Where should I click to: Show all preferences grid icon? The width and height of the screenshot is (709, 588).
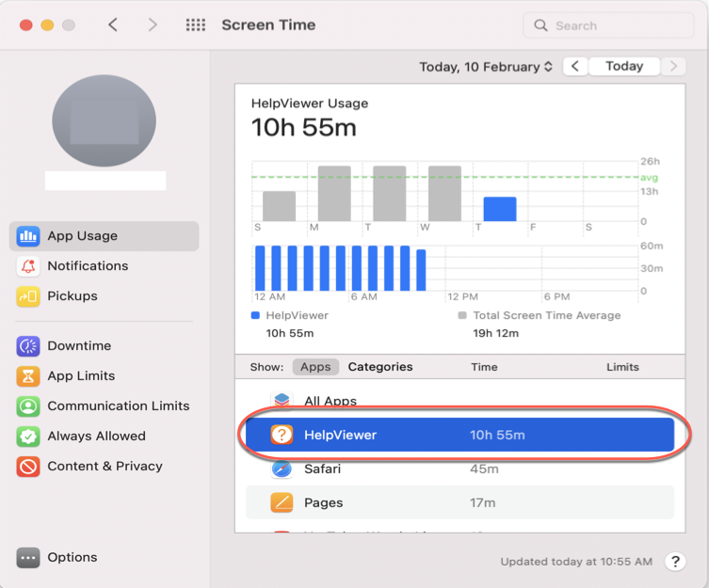tap(196, 24)
